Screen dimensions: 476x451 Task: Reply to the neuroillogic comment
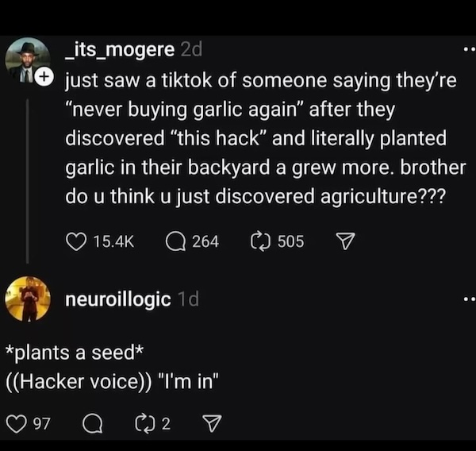point(93,424)
